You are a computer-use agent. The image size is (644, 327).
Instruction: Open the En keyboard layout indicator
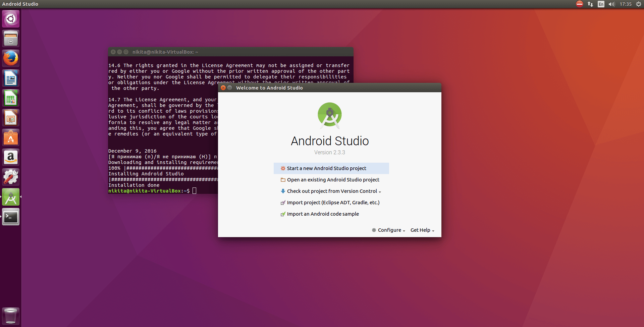[601, 4]
